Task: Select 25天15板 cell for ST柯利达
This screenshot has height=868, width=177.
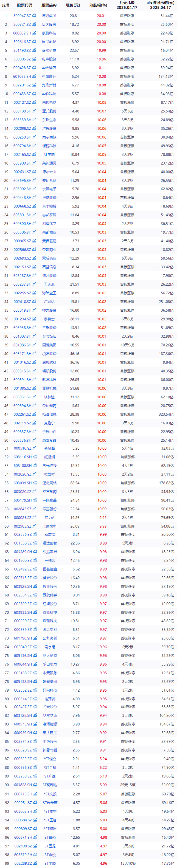Action: 127,785
